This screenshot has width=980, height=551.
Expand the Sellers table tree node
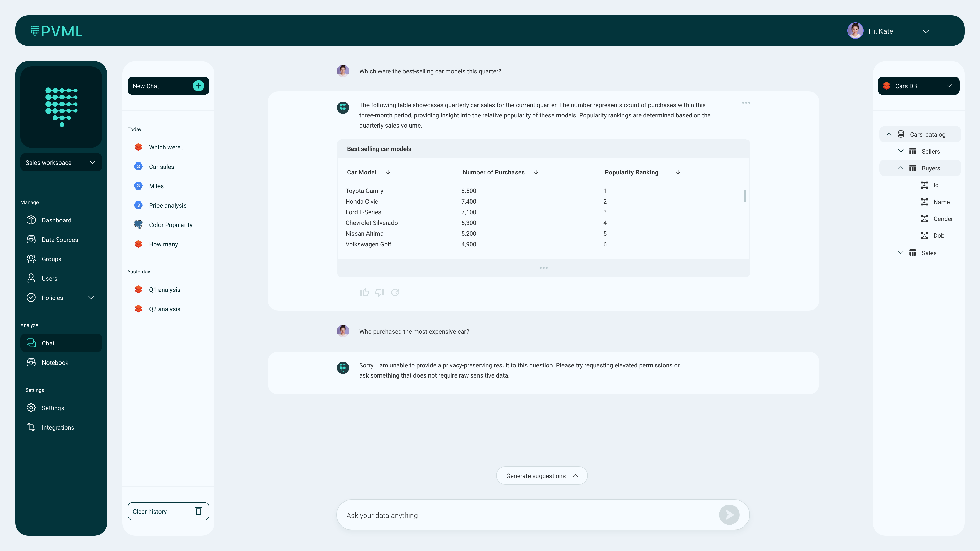tap(900, 151)
